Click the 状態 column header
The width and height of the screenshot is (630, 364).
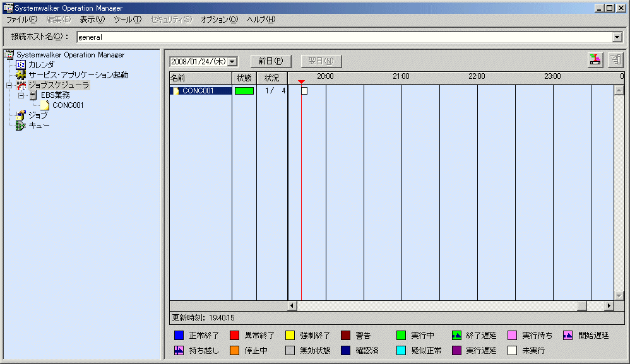[x=244, y=78]
